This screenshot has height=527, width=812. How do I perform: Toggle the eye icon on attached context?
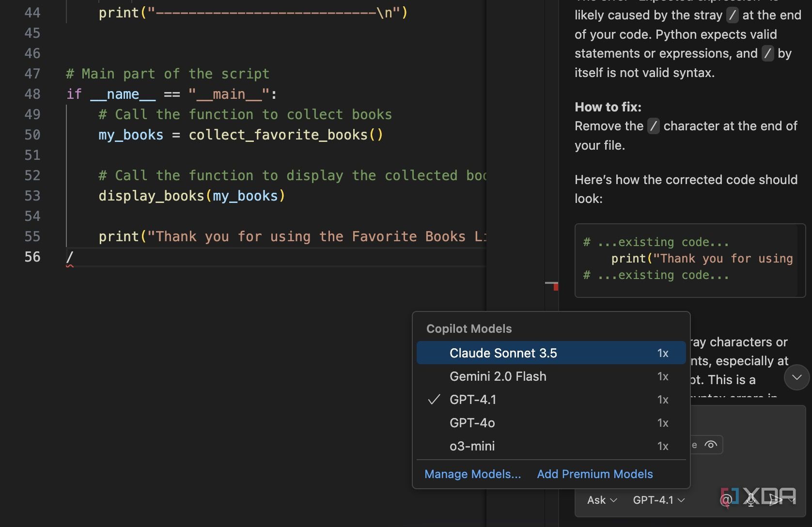pos(710,445)
